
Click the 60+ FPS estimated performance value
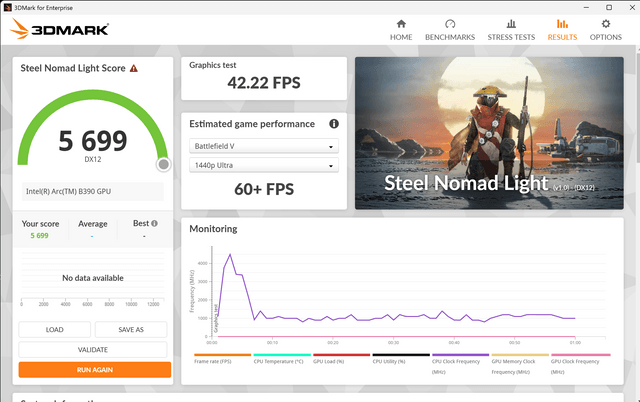pyautogui.click(x=264, y=189)
